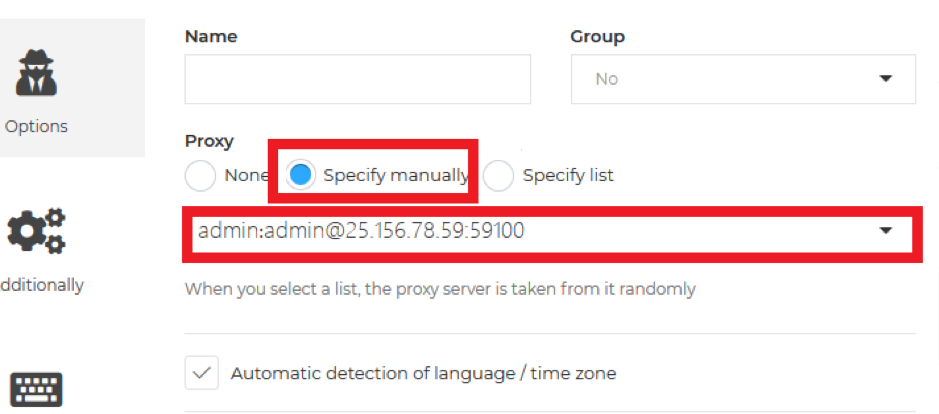Click the Proxy section heading
939x414 pixels.
[x=209, y=141]
